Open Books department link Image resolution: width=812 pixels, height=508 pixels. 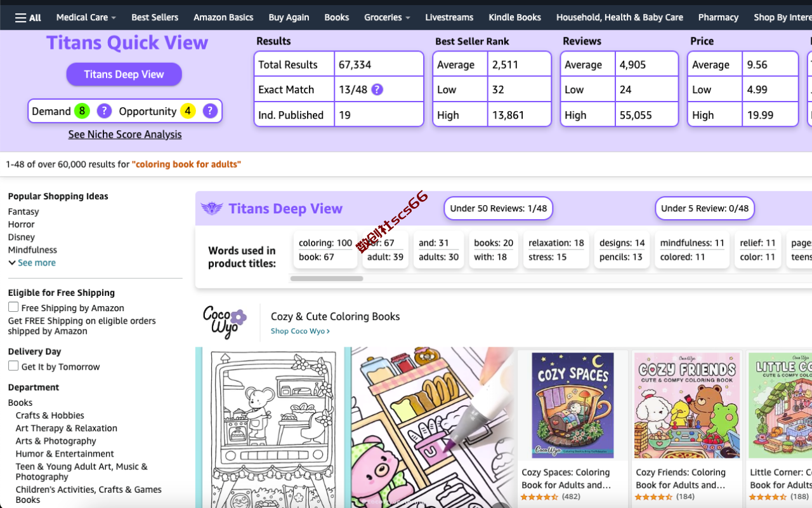(x=20, y=403)
